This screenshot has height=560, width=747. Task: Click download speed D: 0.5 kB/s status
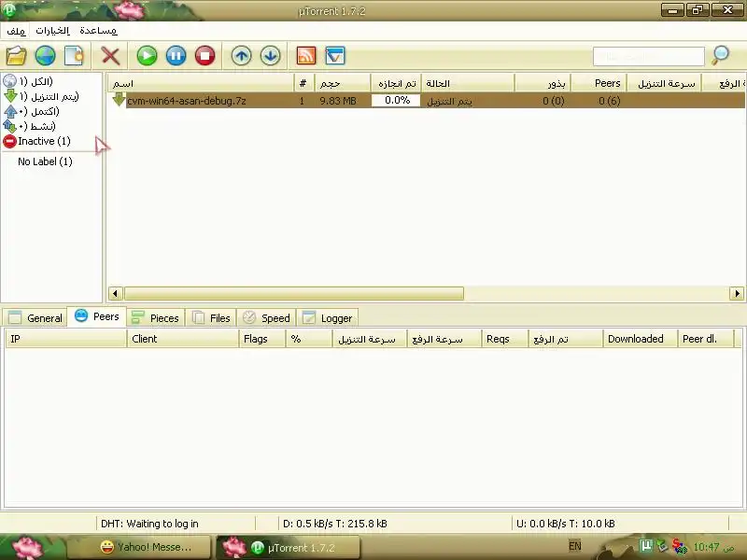(x=335, y=524)
